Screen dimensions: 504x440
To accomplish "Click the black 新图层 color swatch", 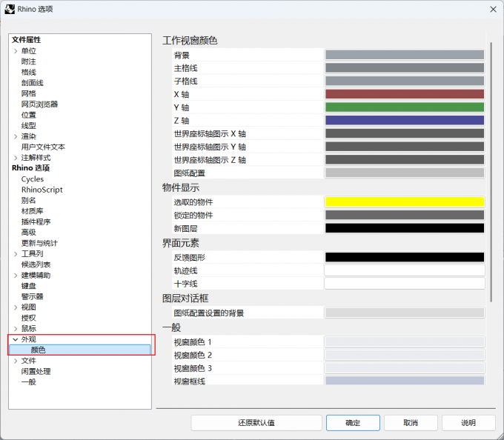I will coord(405,228).
